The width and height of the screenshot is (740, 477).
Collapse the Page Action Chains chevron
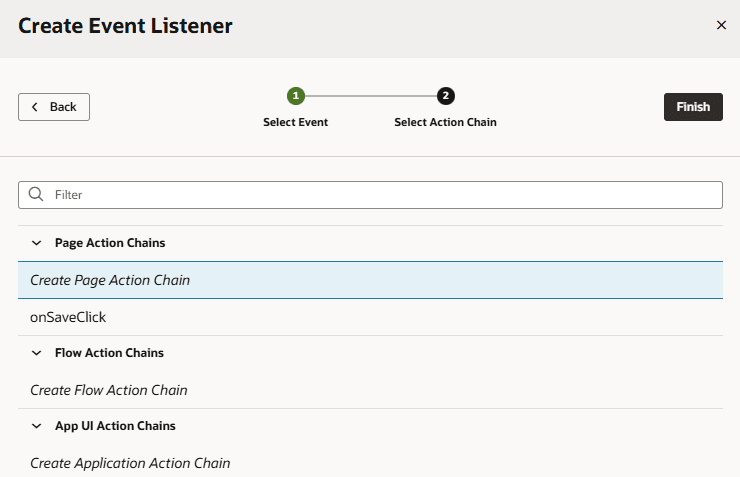pos(36,243)
